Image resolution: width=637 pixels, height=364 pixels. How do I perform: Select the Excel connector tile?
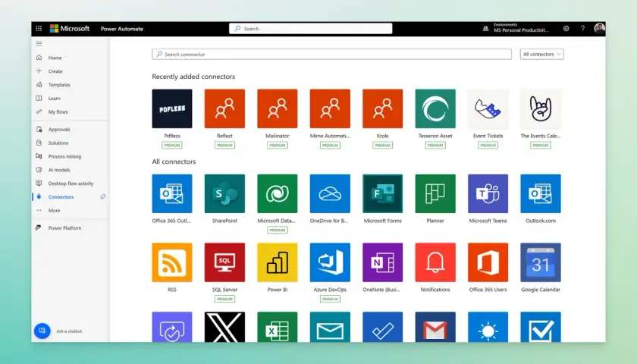pos(277,327)
